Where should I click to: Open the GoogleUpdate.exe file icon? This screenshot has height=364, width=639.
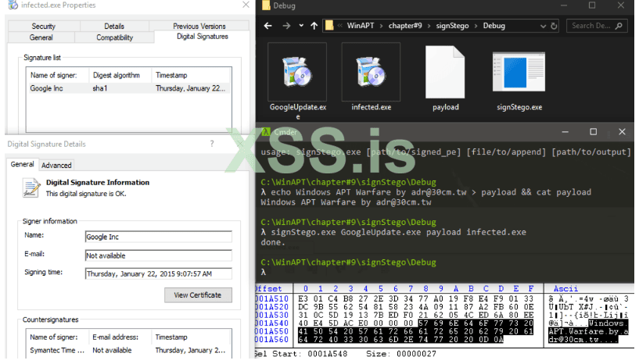(x=297, y=72)
